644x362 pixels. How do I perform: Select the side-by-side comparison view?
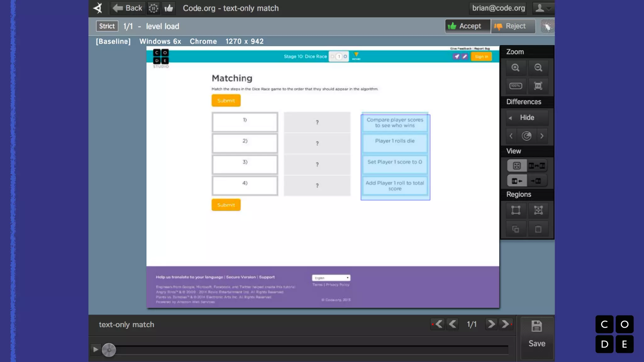(x=537, y=166)
